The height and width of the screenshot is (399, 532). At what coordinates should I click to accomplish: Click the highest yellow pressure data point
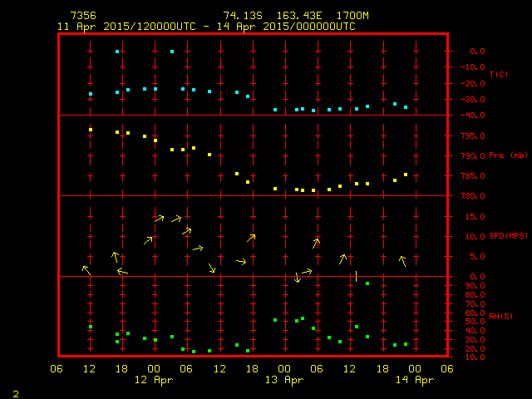pos(91,130)
